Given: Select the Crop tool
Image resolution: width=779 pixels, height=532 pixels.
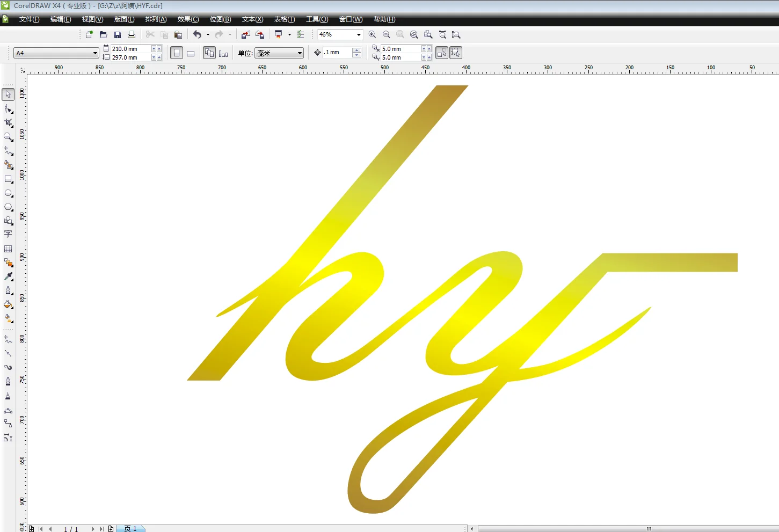Looking at the screenshot, I should tap(8, 123).
